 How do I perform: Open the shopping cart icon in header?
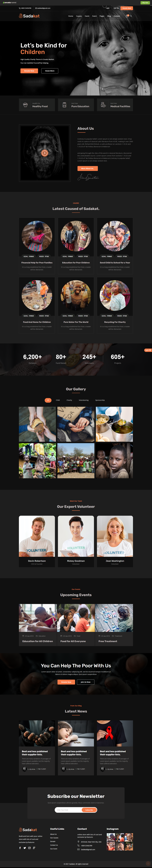[127, 16]
